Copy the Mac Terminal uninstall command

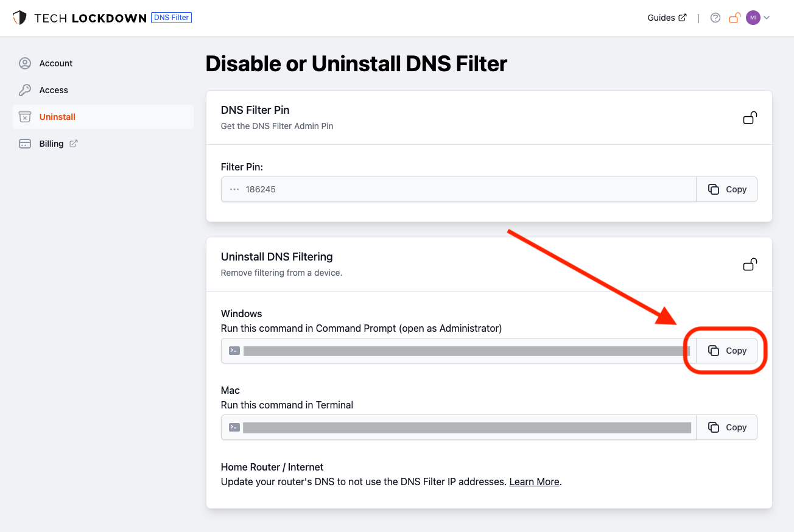[727, 427]
